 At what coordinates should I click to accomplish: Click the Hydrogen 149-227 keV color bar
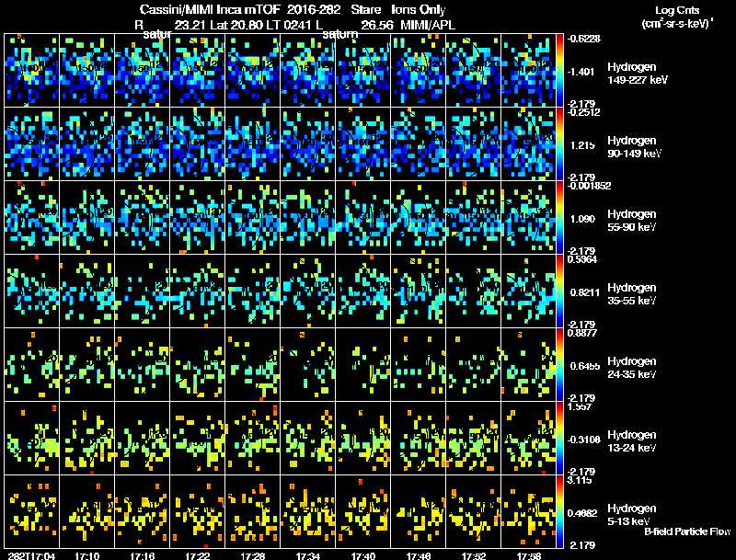click(559, 71)
